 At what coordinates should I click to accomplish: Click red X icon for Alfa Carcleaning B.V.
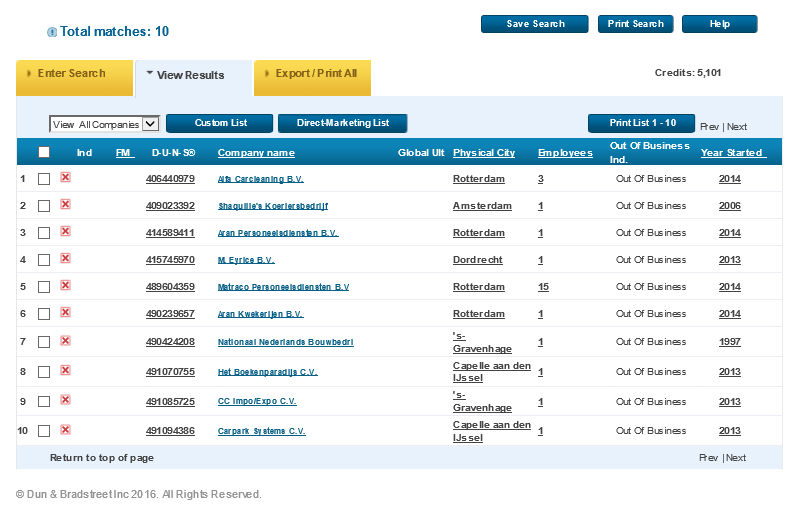click(65, 177)
